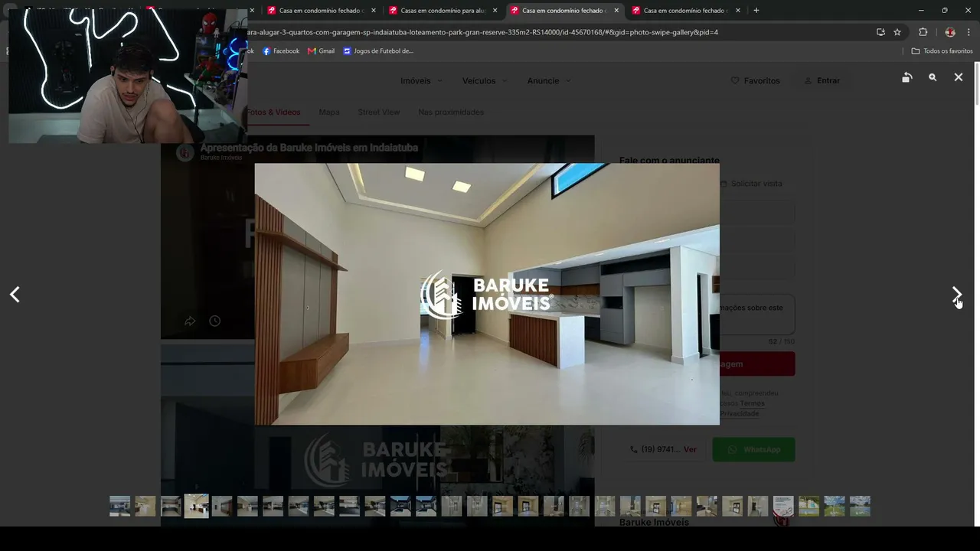Switch to the Mapa tab

pyautogui.click(x=329, y=112)
